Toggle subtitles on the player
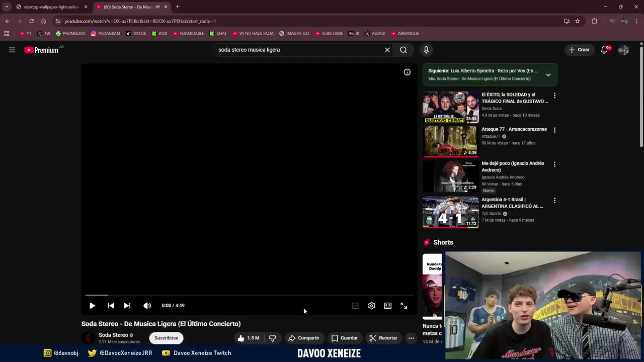This screenshot has height=362, width=644. [x=355, y=305]
